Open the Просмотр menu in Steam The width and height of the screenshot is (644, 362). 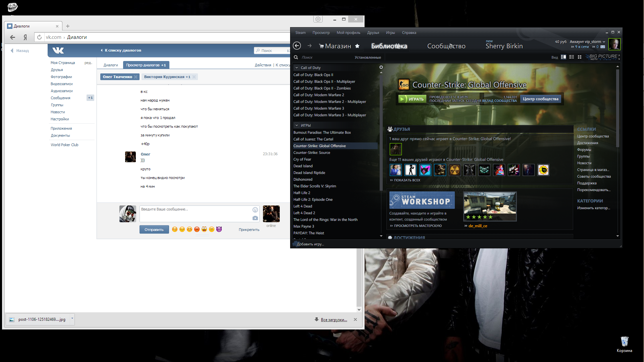(x=321, y=33)
